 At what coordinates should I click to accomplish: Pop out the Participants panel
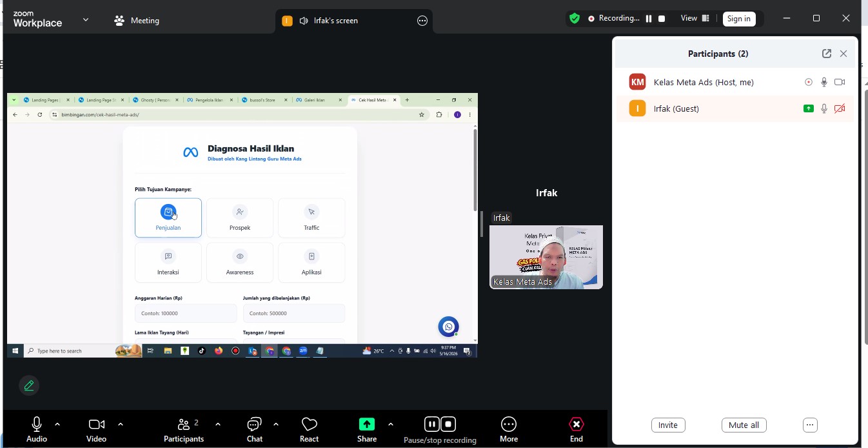click(x=827, y=54)
